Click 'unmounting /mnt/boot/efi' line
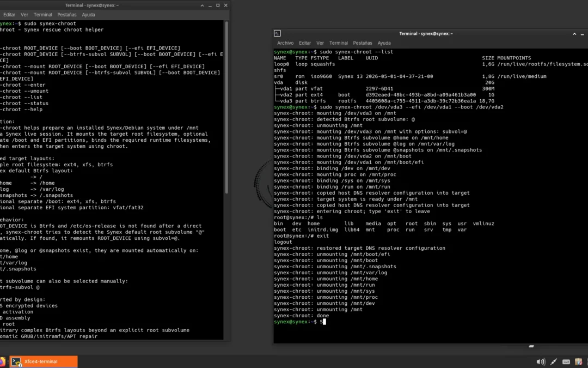Screen dimensions: 588x368 [x=332, y=255]
